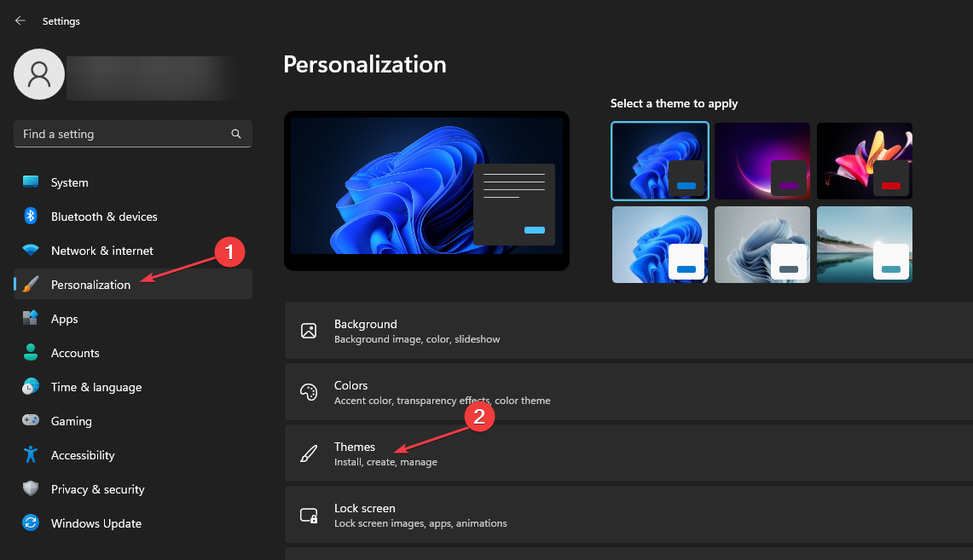Click the search magnifier icon

(236, 134)
